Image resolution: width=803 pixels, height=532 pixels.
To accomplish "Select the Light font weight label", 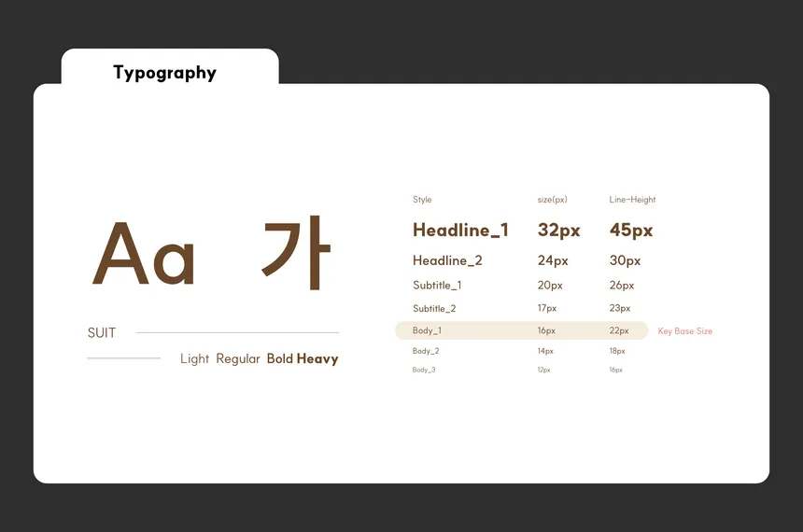I will 194,359.
